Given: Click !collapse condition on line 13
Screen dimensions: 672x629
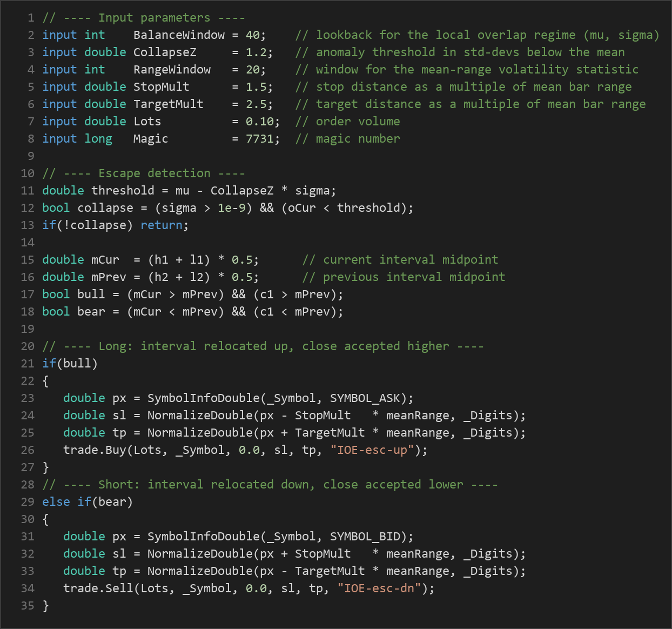Looking at the screenshot, I should pyautogui.click(x=95, y=225).
